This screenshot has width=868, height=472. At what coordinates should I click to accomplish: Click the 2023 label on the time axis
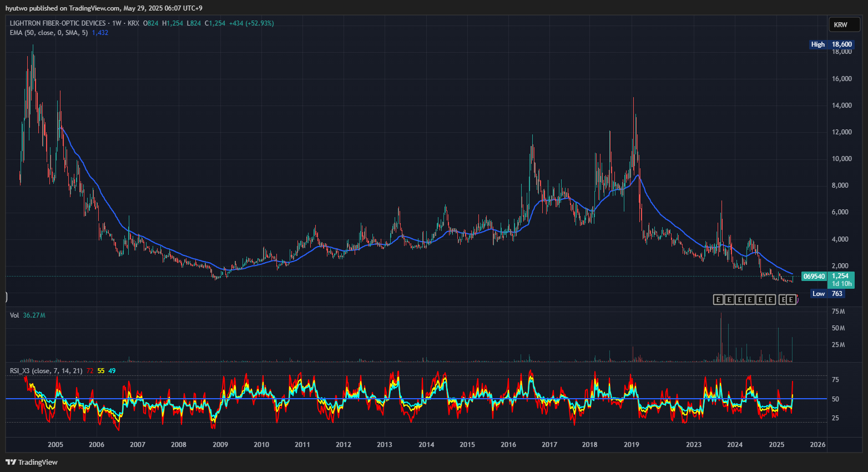click(694, 444)
